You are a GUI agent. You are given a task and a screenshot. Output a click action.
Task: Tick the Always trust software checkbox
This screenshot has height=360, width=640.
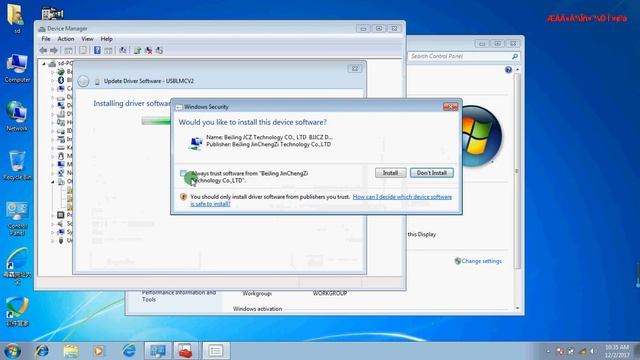tap(183, 173)
